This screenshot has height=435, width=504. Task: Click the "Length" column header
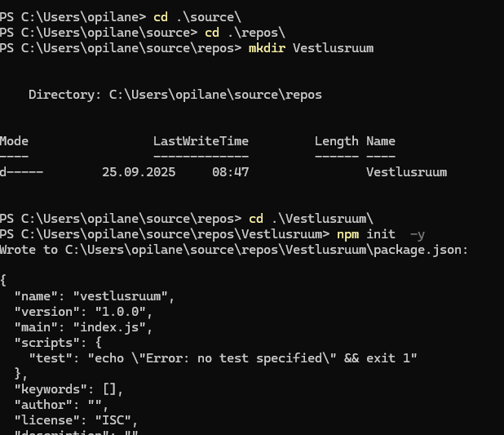pyautogui.click(x=336, y=141)
